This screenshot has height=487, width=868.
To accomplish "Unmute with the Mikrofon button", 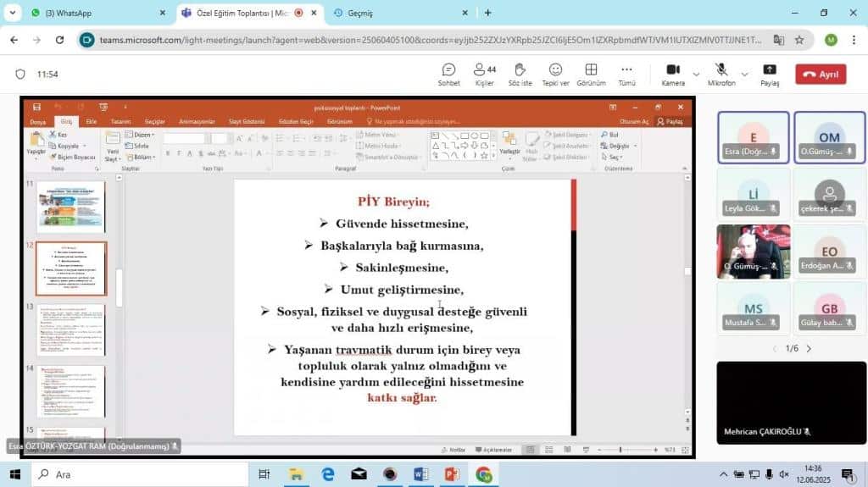I will point(721,75).
